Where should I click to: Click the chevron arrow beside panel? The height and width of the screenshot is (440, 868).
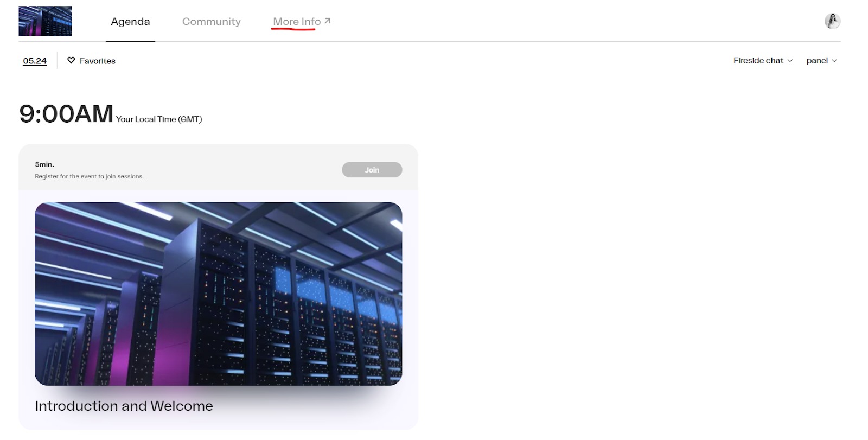pyautogui.click(x=834, y=61)
